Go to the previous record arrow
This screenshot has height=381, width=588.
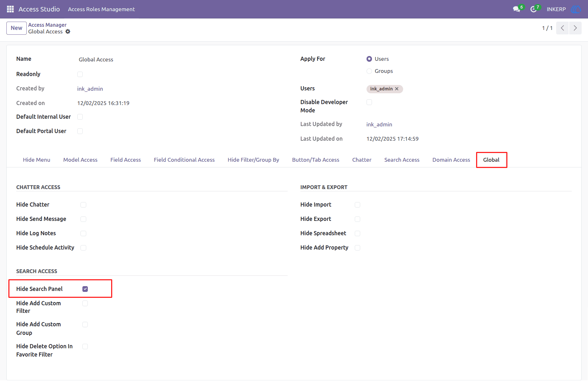coord(562,28)
